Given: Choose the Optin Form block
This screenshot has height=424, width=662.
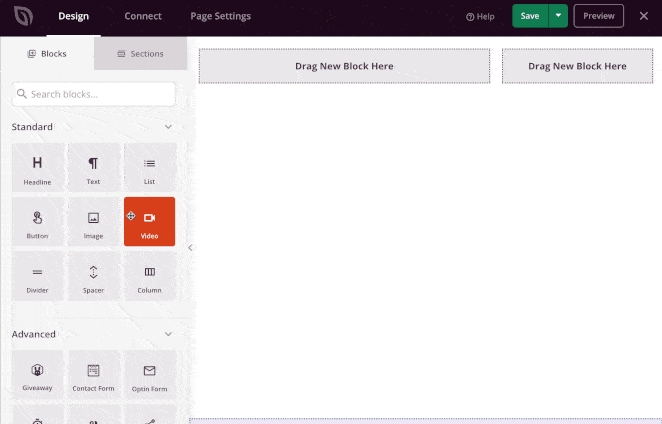Looking at the screenshot, I should [149, 375].
